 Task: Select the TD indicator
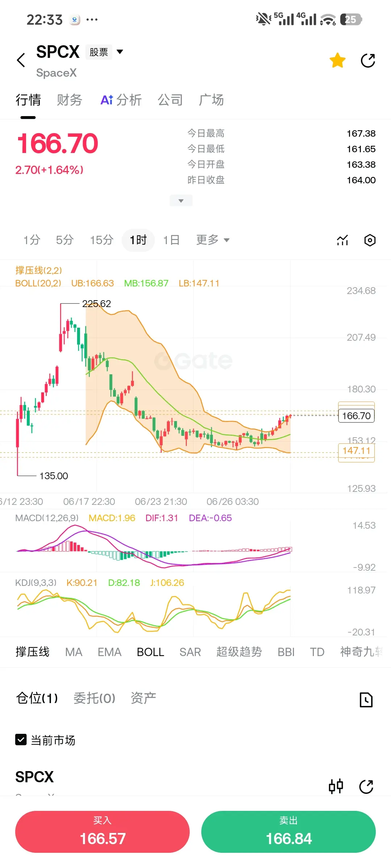(317, 652)
